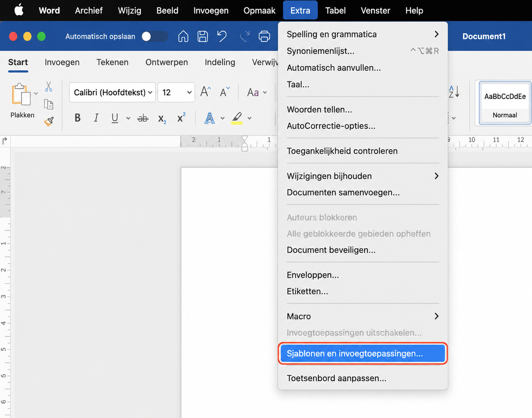Apply subscript formatting
The width and height of the screenshot is (532, 418).
coord(162,119)
